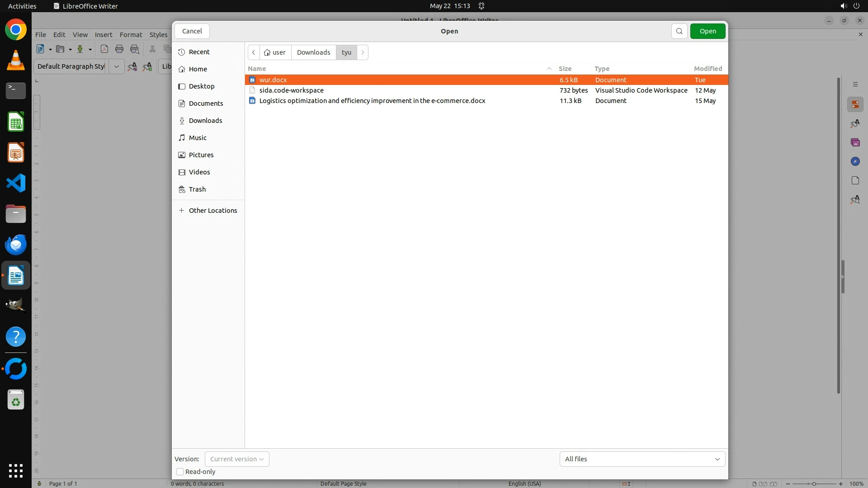Open the sidebar Properties panel icon
The width and height of the screenshot is (868, 488).
pyautogui.click(x=855, y=104)
